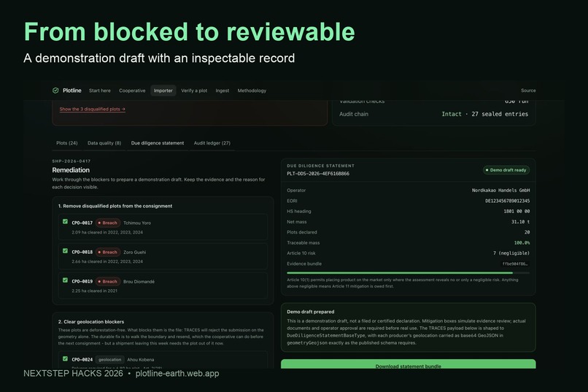
Task: Click the Demo draft ready status badge
Action: pos(506,170)
